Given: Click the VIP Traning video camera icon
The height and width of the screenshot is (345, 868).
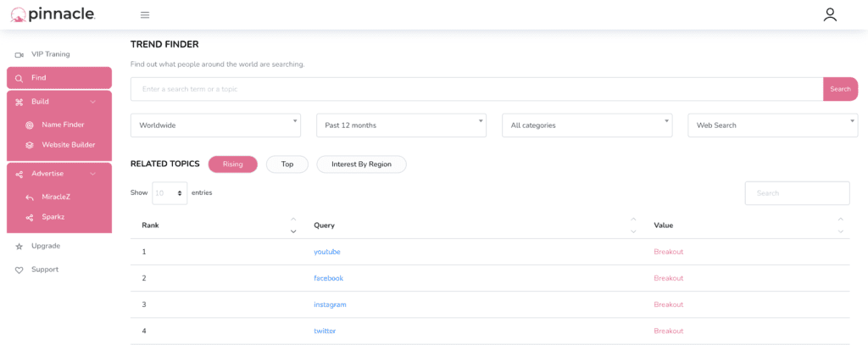Looking at the screenshot, I should tap(19, 55).
